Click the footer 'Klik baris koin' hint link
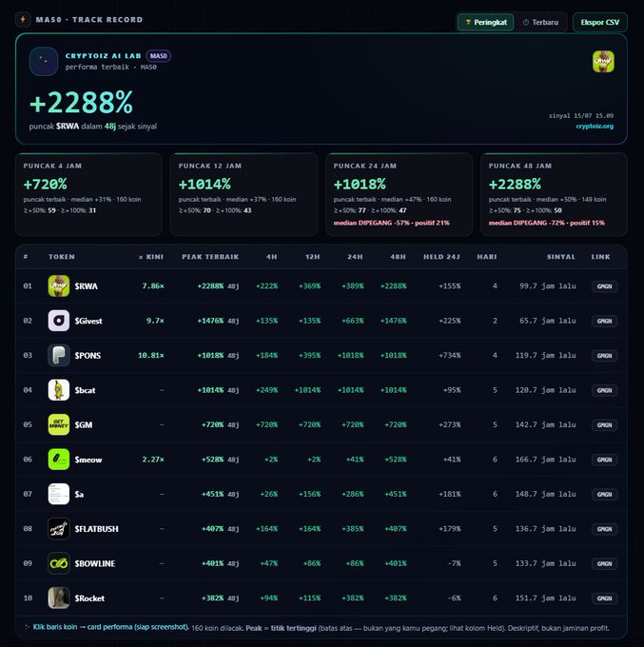 click(x=110, y=627)
